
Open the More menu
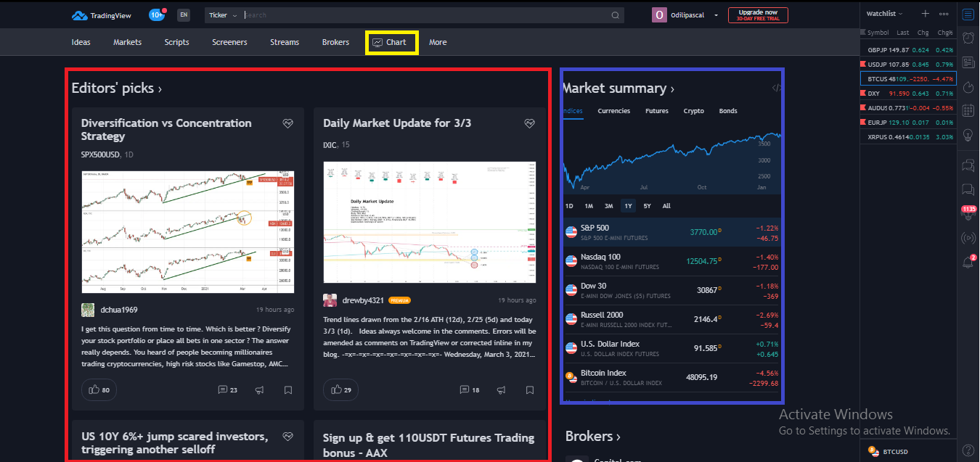click(x=438, y=42)
